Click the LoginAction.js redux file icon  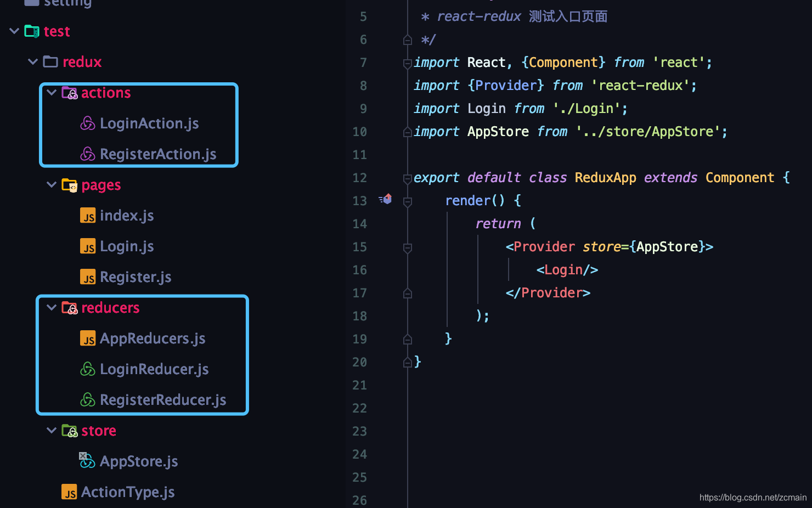(88, 123)
